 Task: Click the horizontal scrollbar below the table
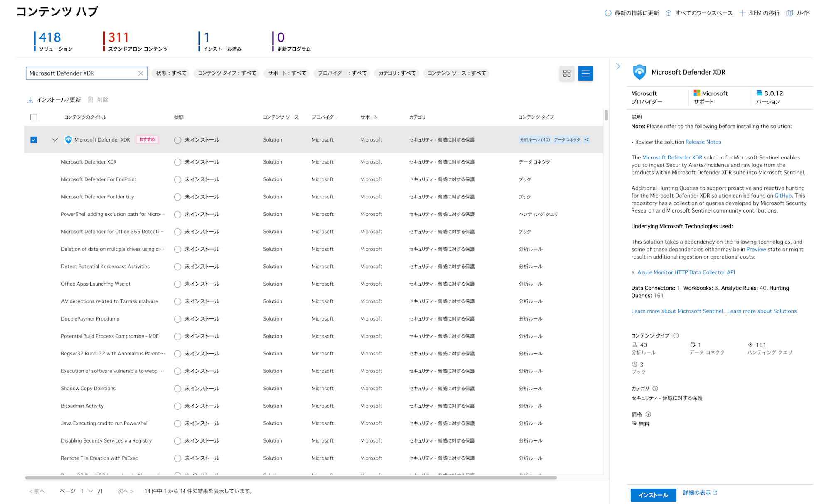point(291,477)
